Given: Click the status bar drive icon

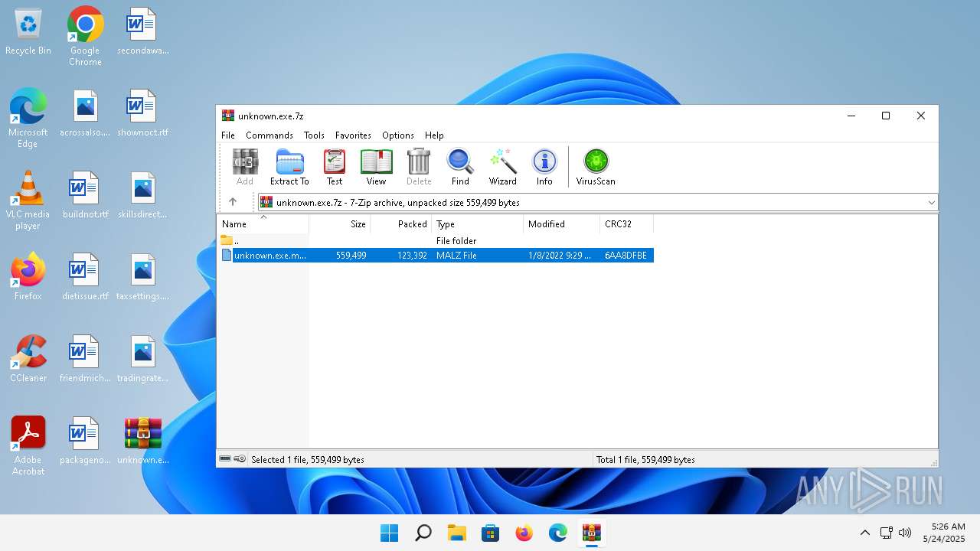Looking at the screenshot, I should [x=225, y=459].
